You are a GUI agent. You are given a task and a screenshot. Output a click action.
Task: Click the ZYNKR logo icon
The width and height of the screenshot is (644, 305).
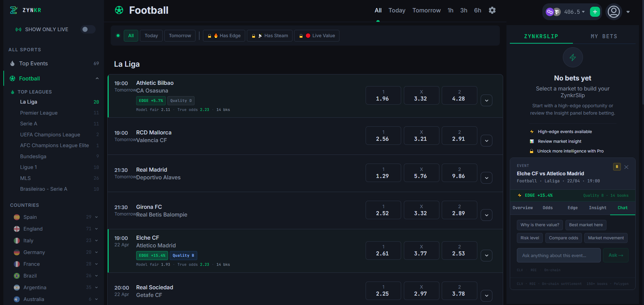[x=13, y=10]
